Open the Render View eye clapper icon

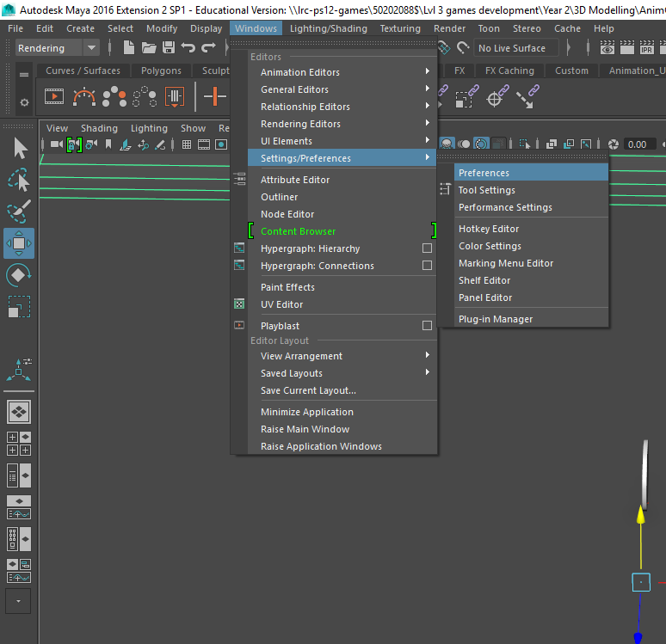(x=607, y=47)
